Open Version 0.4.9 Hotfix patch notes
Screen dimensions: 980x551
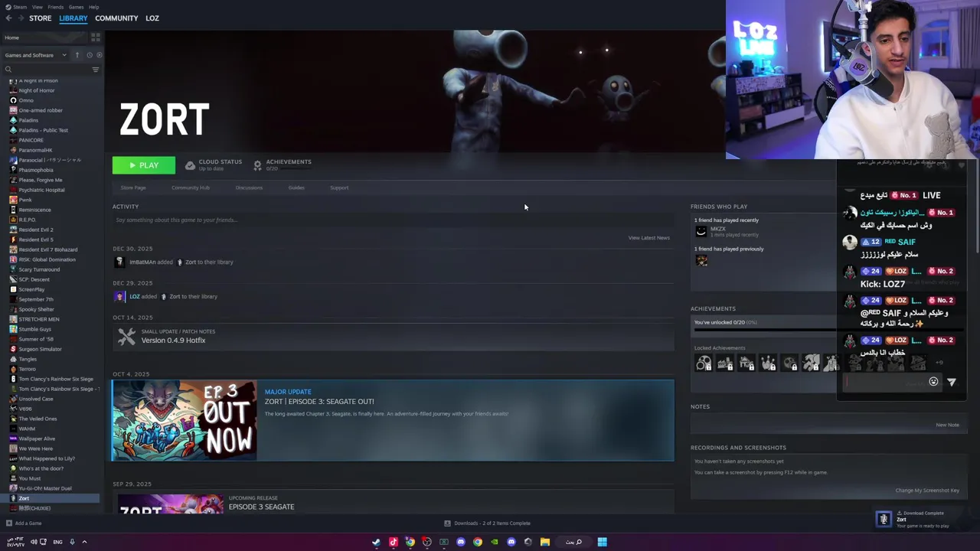click(393, 336)
